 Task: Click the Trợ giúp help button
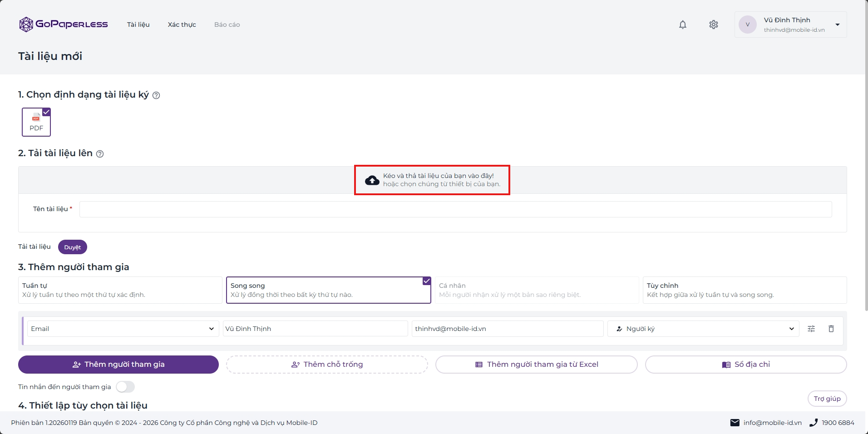[x=827, y=399]
